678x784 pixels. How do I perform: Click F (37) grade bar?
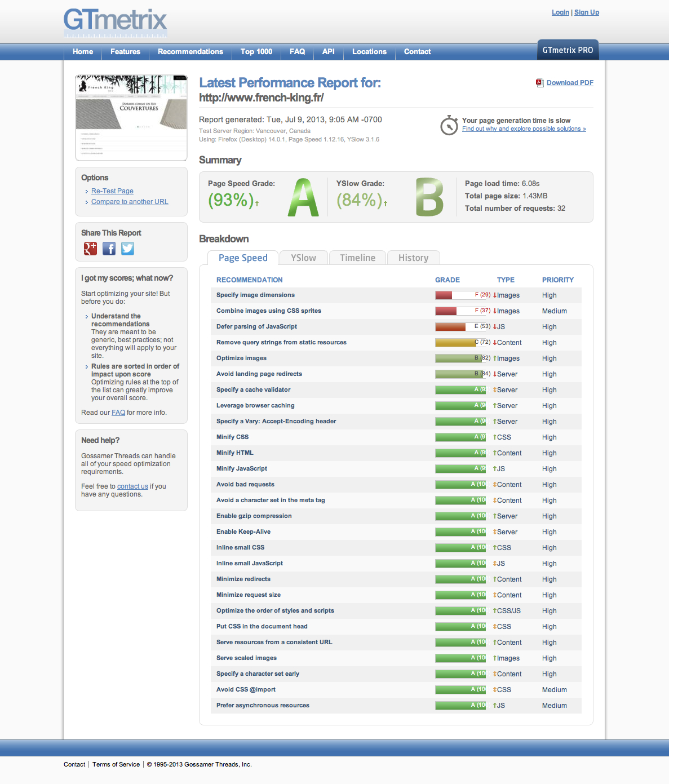click(460, 311)
